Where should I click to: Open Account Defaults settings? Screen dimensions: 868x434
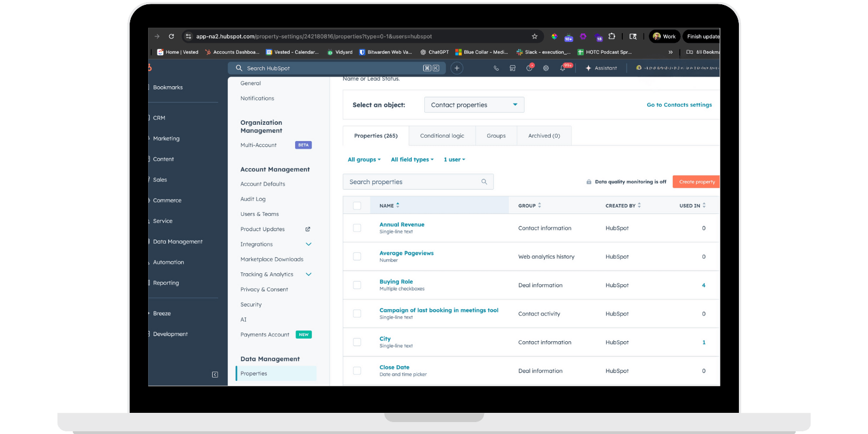pyautogui.click(x=263, y=184)
